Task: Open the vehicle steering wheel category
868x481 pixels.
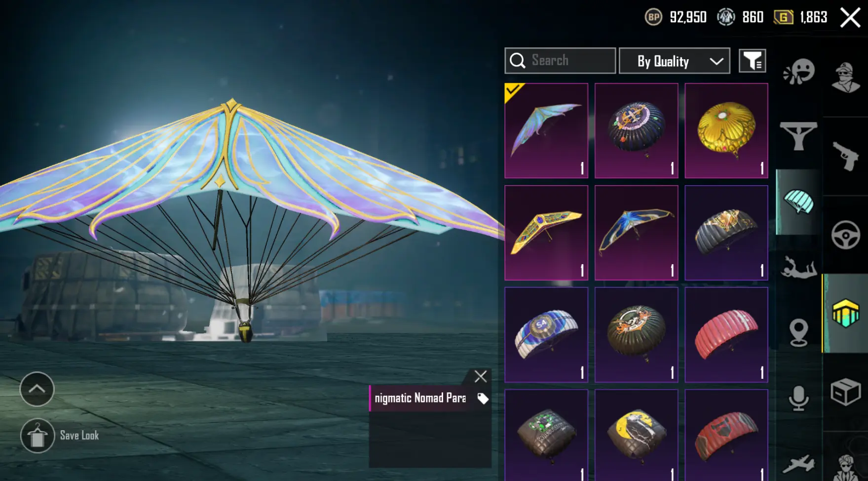Action: (845, 235)
